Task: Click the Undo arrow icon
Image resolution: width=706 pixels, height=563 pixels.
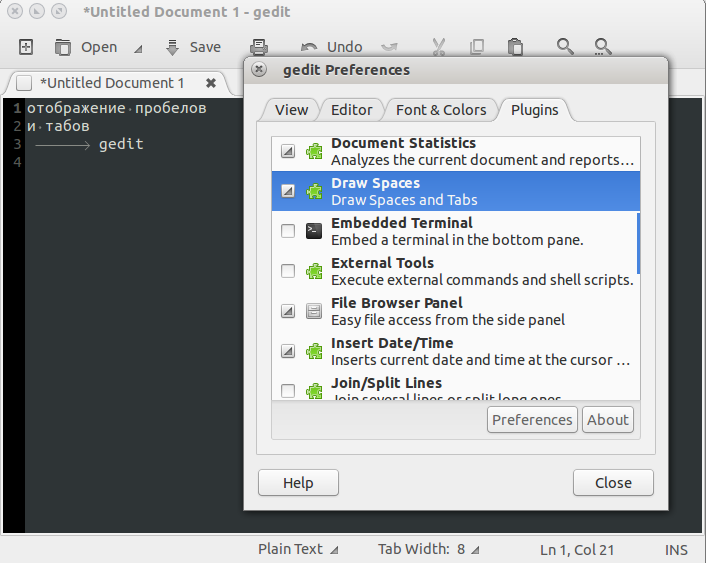Action: pos(309,47)
